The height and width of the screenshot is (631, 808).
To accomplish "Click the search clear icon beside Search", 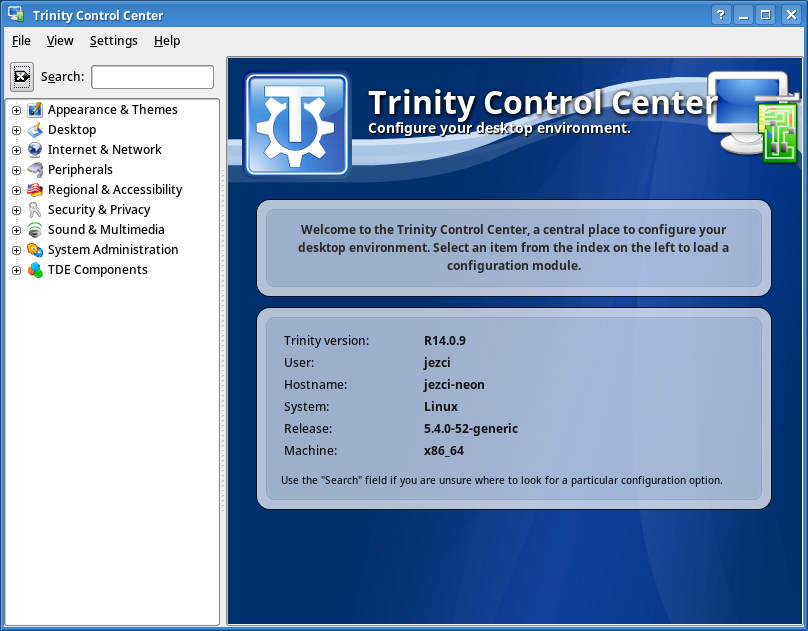I will (22, 76).
